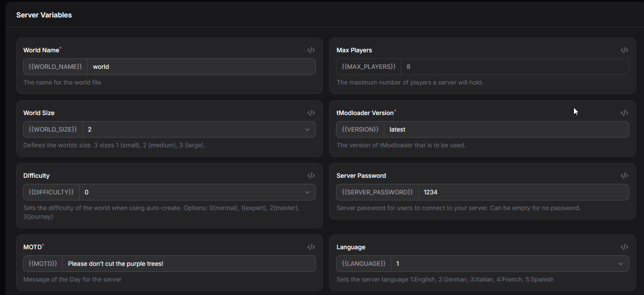Click the code icon beside Server Password
The height and width of the screenshot is (295, 644).
pyautogui.click(x=624, y=176)
